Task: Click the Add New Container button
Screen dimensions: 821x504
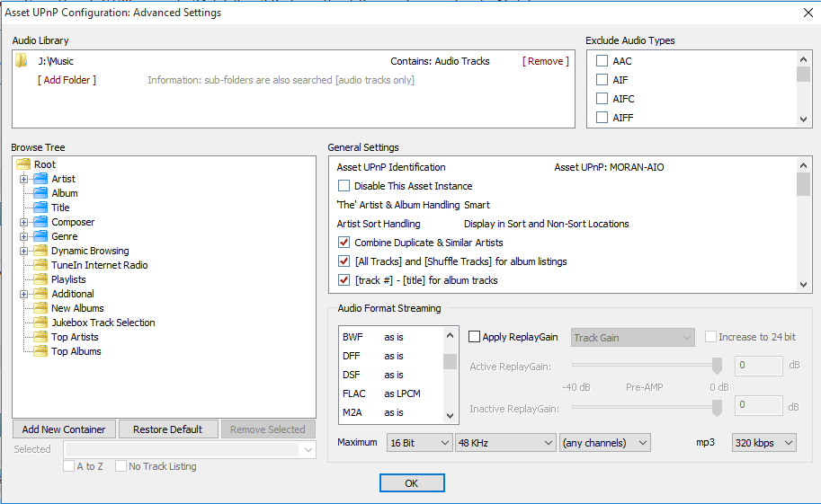Action: (64, 429)
